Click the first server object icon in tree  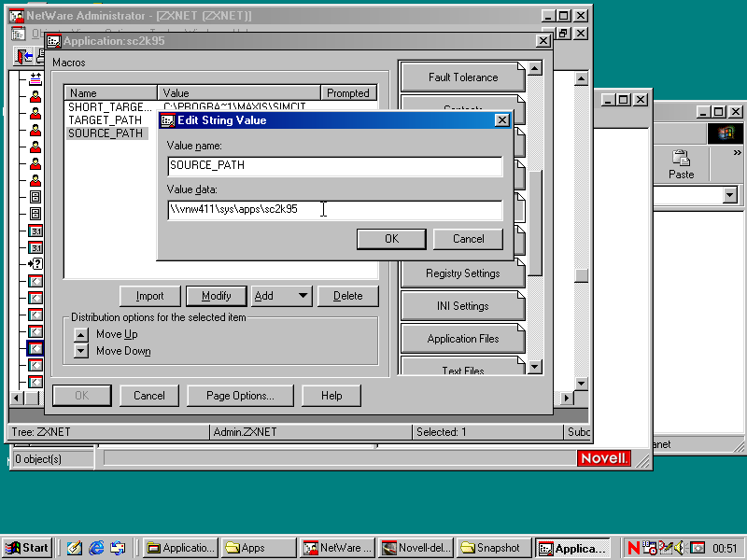[x=35, y=197]
